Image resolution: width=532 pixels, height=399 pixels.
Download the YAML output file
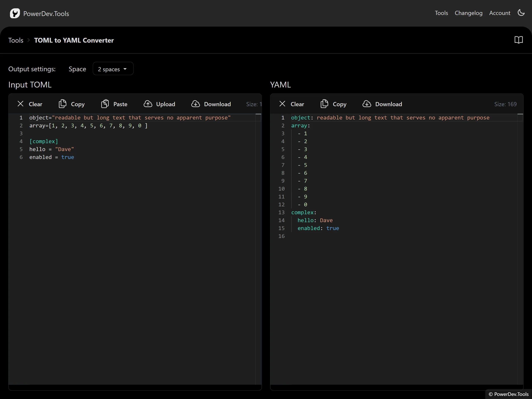(x=382, y=104)
